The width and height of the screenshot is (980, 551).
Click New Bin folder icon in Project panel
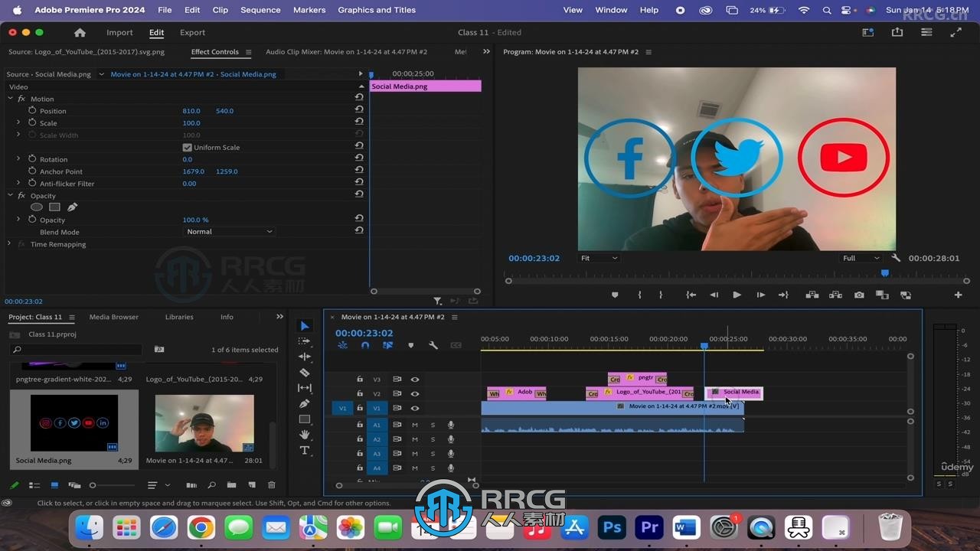point(230,485)
